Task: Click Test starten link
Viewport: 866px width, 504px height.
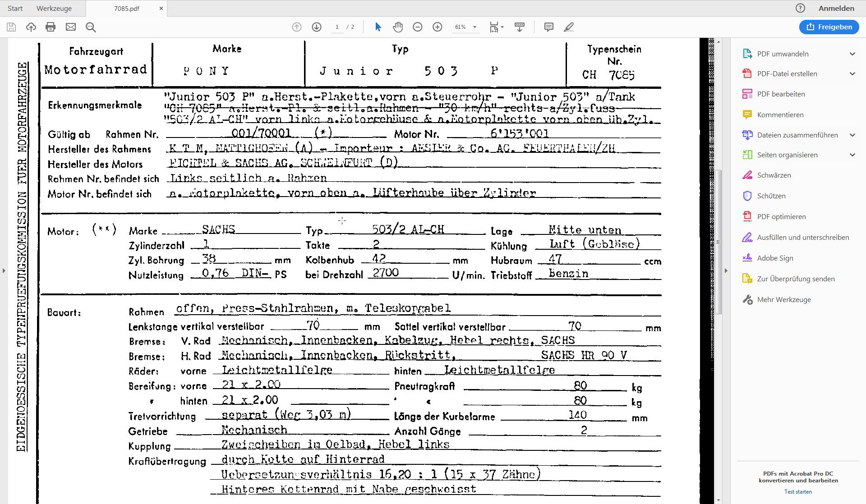Action: pyautogui.click(x=798, y=492)
